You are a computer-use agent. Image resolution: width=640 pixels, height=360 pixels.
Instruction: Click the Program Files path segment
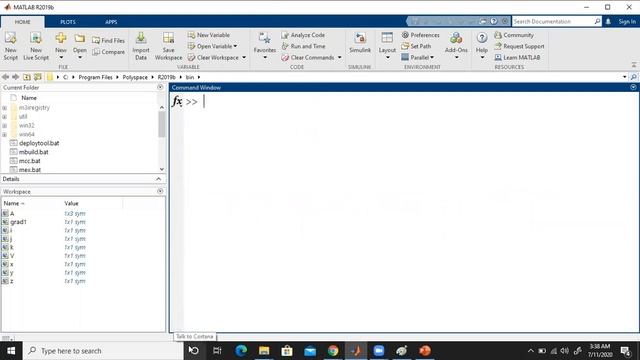click(x=95, y=77)
